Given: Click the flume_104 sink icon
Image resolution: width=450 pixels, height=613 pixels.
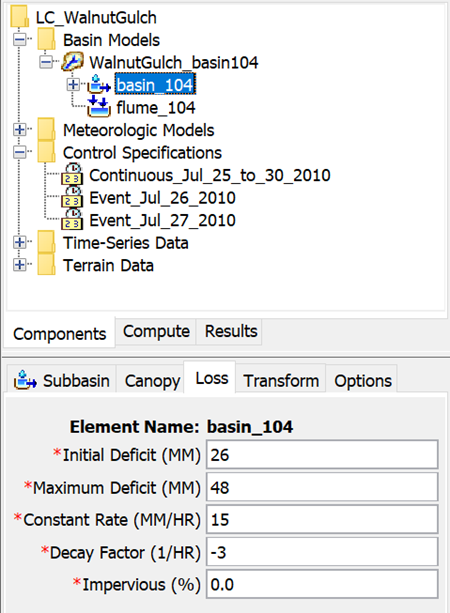Looking at the screenshot, I should (99, 107).
